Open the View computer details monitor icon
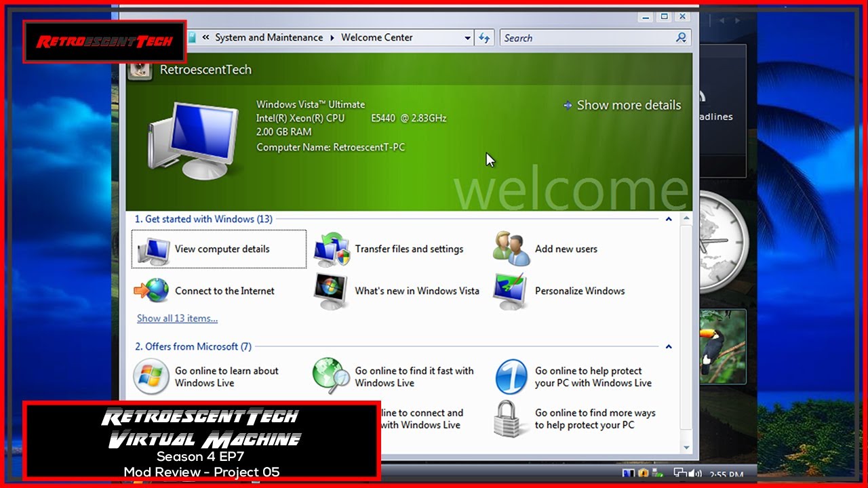This screenshot has height=488, width=868. (153, 249)
